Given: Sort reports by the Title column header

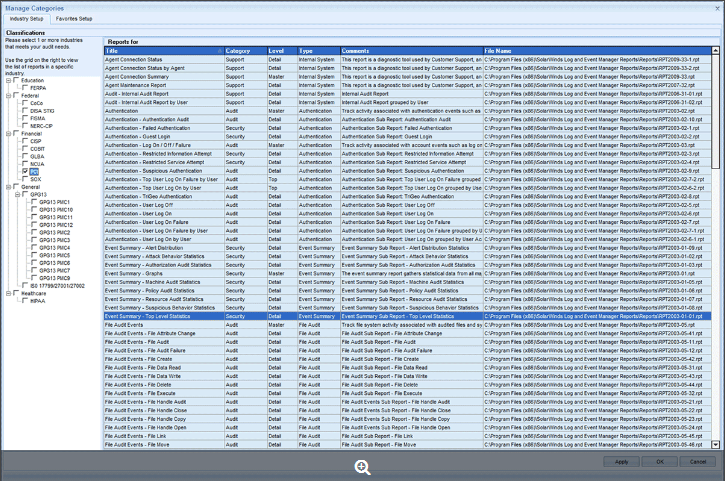Looking at the screenshot, I should point(164,51).
